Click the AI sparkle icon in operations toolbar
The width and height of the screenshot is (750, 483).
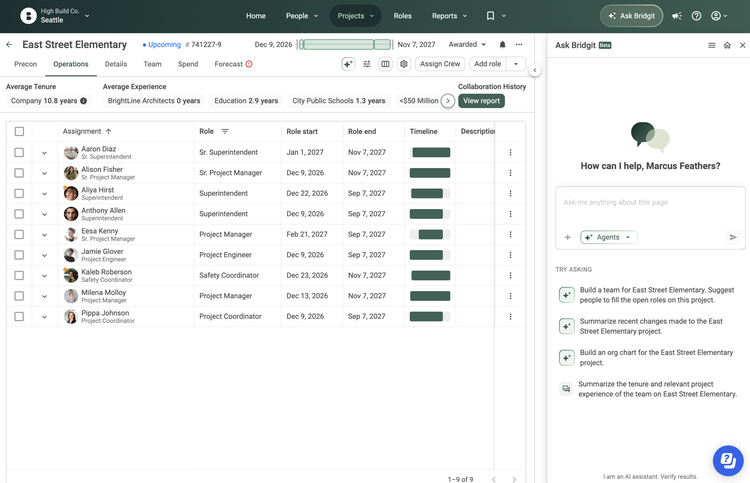[x=348, y=64]
